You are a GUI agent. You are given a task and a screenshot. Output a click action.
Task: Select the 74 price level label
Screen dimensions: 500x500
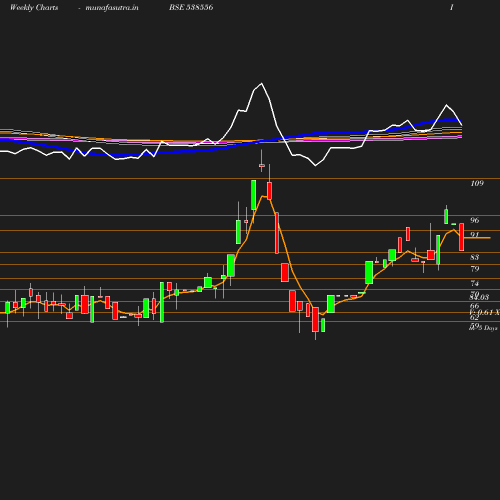pos(475,283)
